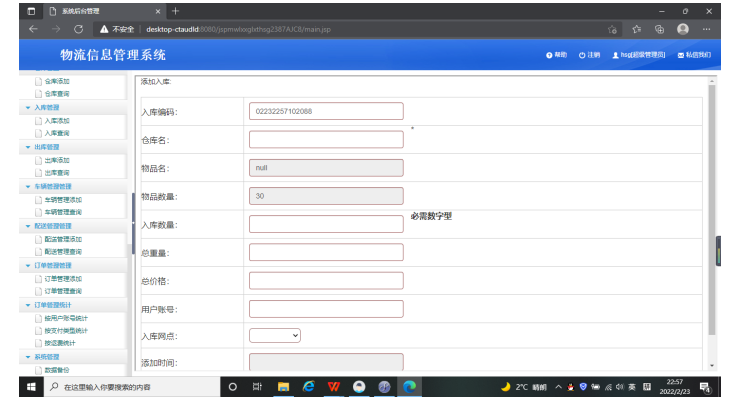Collapse the 车辆管理管理 tree group
Image resolution: width=741 pixels, height=405 pixels.
[27, 187]
